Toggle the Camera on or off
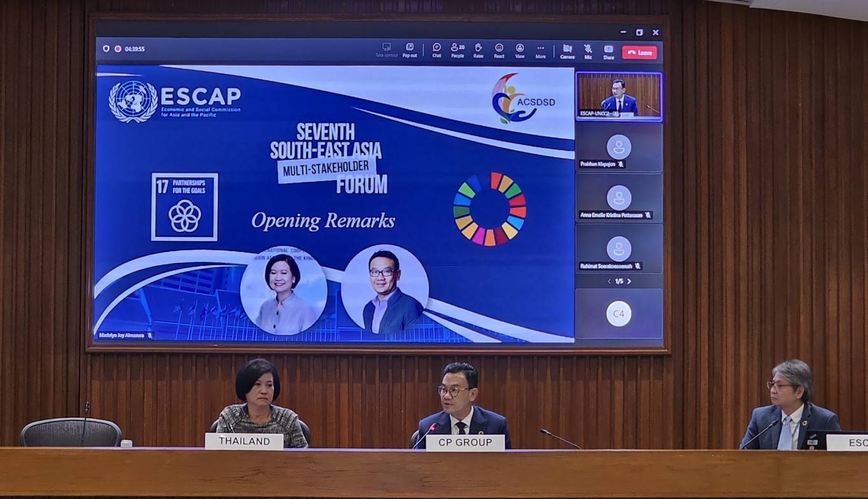Image resolution: width=868 pixels, height=499 pixels. tap(567, 50)
